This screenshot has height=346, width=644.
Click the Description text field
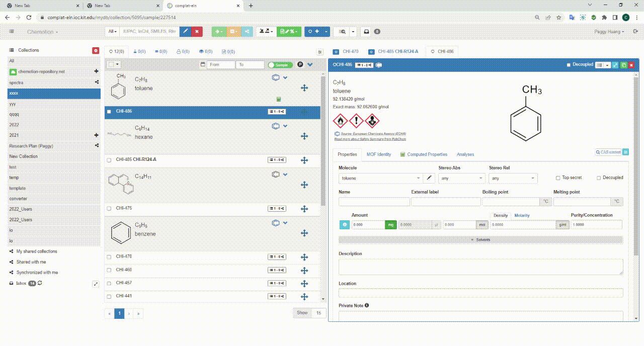coord(480,267)
